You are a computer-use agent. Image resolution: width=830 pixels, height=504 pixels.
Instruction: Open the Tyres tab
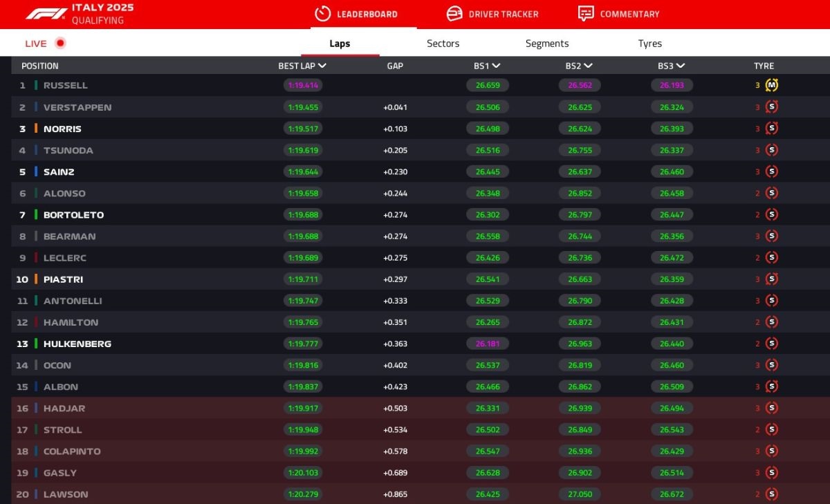649,44
